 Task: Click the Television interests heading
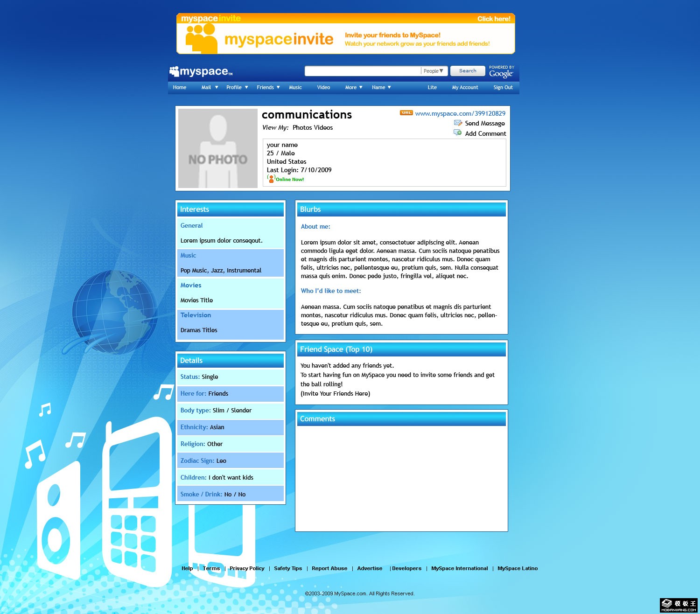(x=196, y=315)
